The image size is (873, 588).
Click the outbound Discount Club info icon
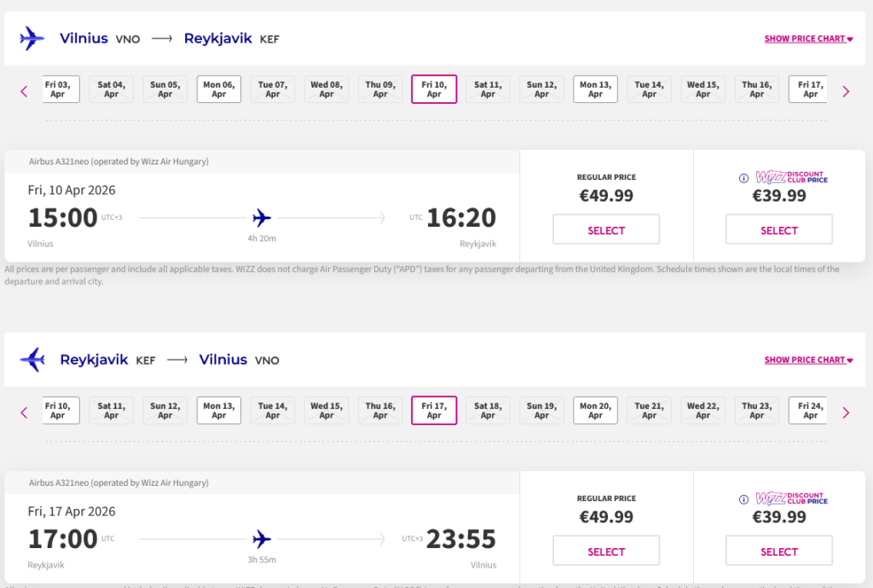[x=743, y=178]
